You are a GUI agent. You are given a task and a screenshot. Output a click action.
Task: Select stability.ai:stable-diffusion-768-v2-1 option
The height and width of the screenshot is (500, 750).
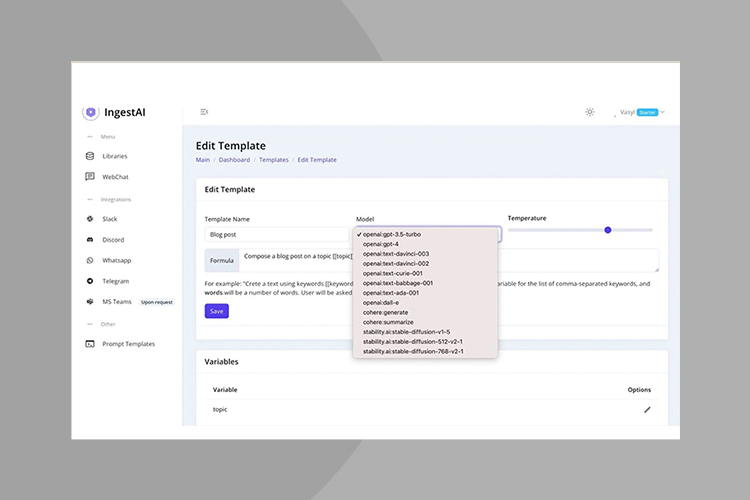(x=425, y=351)
